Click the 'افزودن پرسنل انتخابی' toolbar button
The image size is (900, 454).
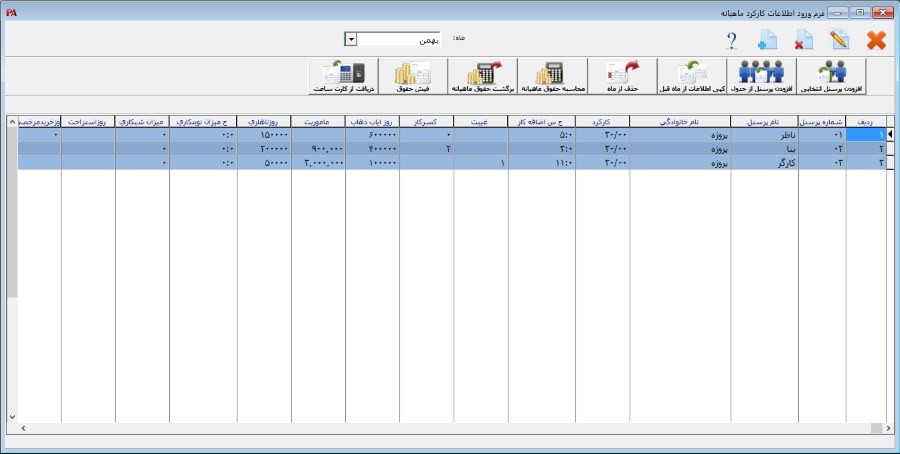(x=832, y=76)
